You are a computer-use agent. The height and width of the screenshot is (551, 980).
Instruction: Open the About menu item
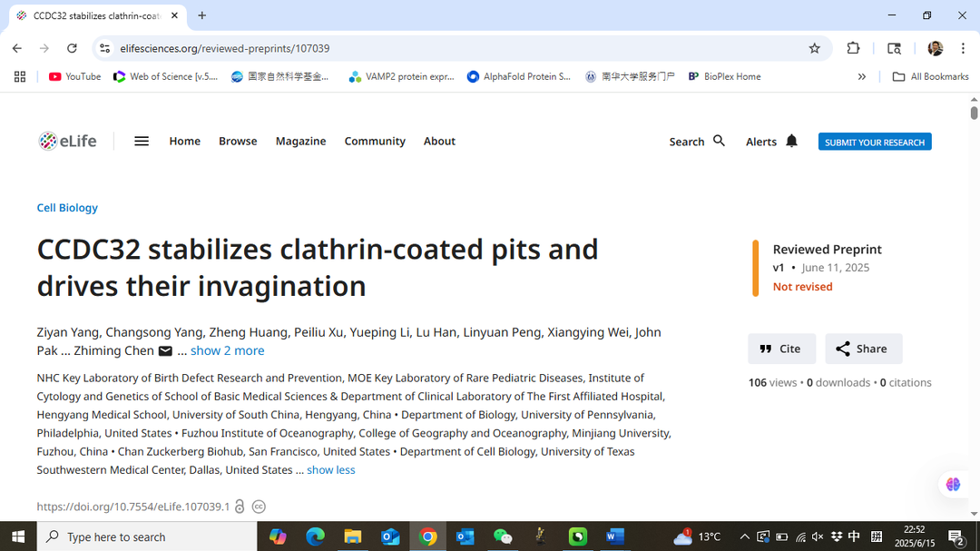tap(439, 142)
